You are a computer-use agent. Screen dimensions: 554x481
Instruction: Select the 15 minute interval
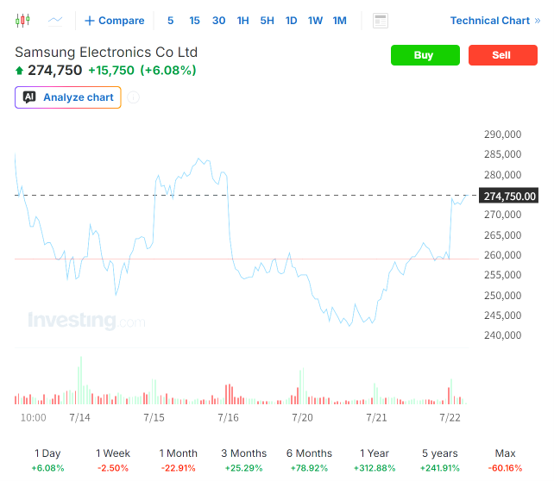click(194, 20)
